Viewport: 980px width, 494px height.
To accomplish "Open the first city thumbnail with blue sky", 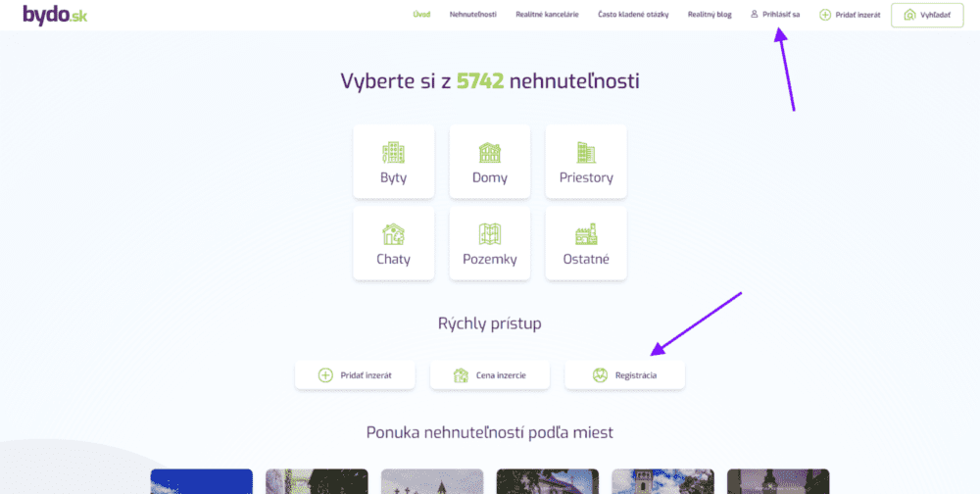I will (201, 481).
